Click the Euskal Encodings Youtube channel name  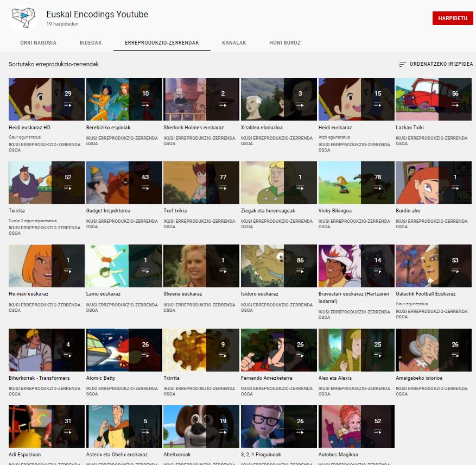pyautogui.click(x=97, y=14)
